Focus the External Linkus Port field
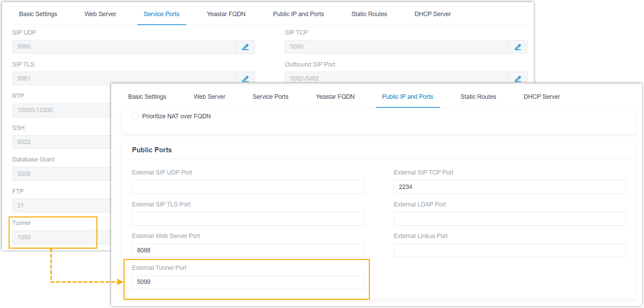The width and height of the screenshot is (644, 308). point(510,250)
